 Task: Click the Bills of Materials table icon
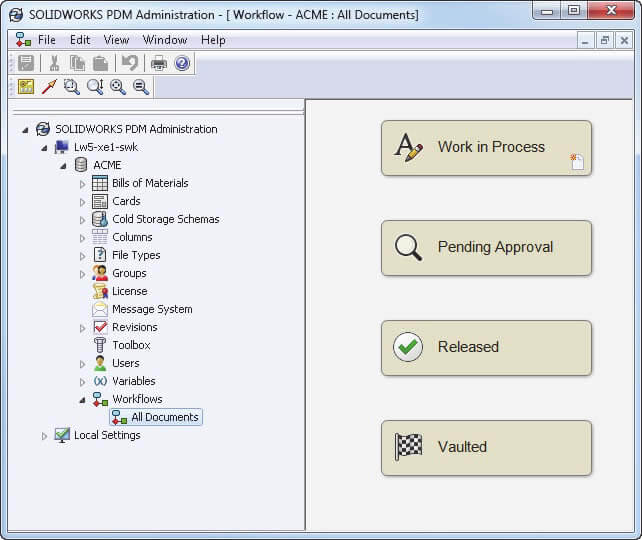[x=100, y=183]
